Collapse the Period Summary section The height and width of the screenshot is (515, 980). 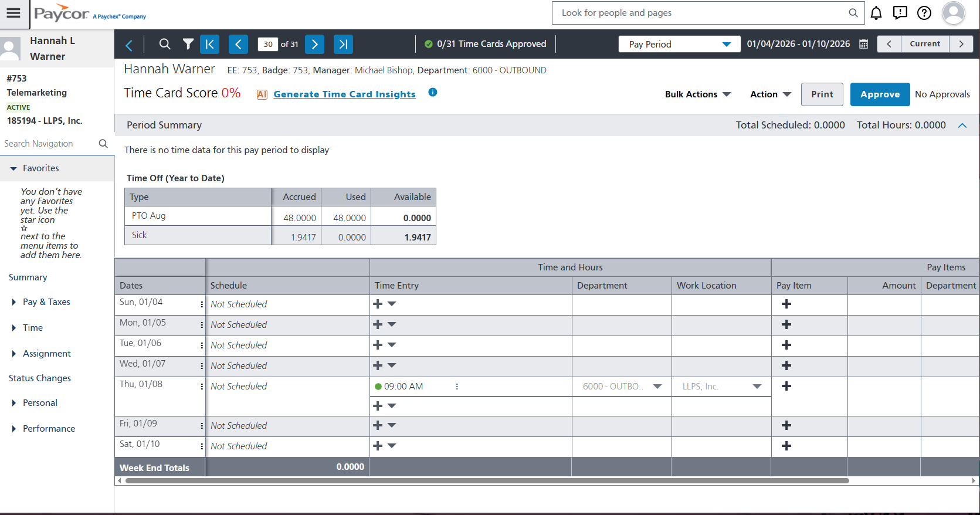962,125
